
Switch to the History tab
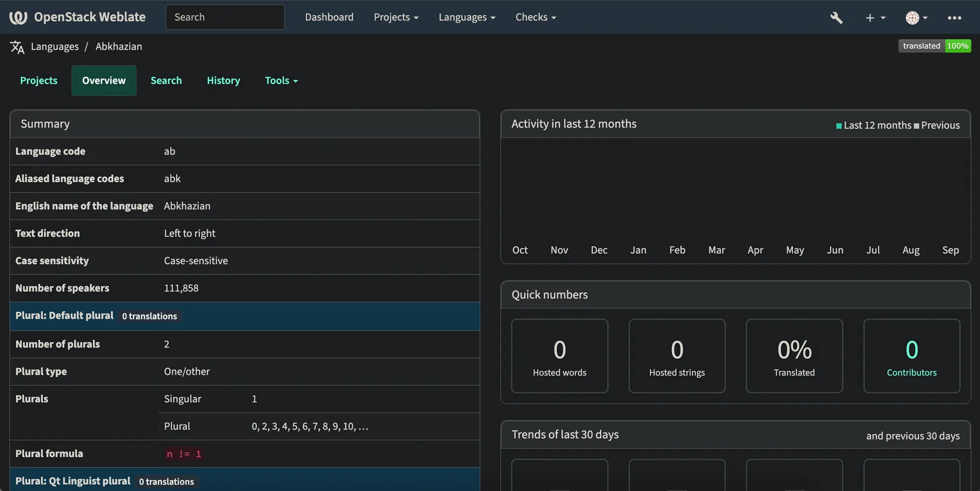pyautogui.click(x=223, y=81)
